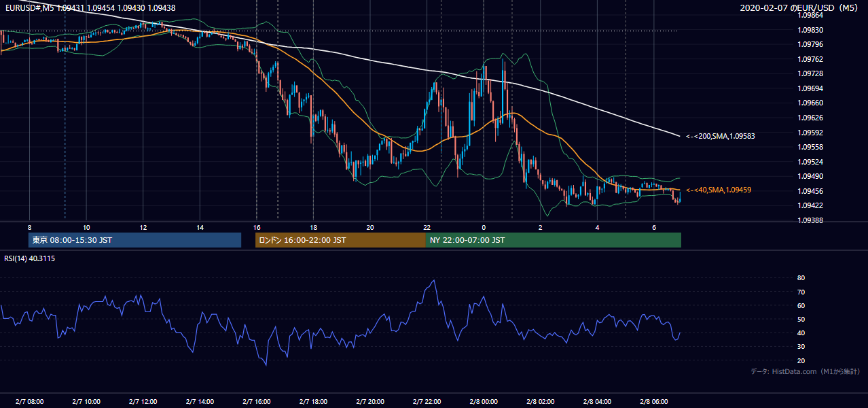This screenshot has height=408, width=868.
Task: Click the RSI axis level 70
Action: (801, 292)
